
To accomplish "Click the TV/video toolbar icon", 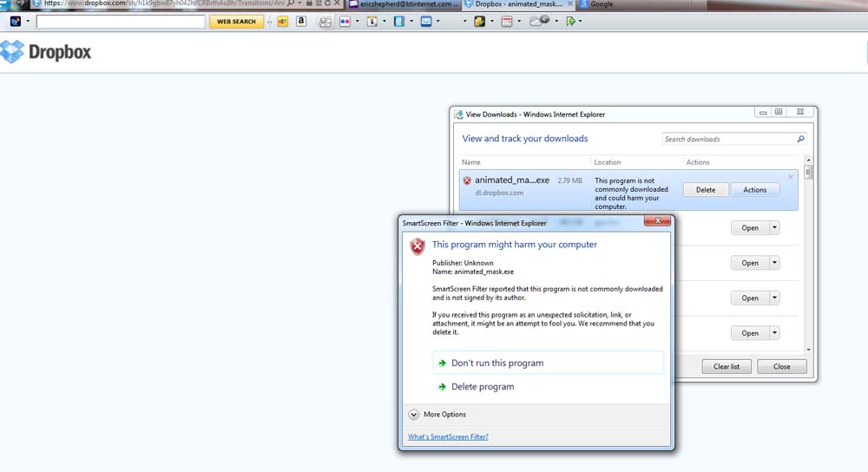I will (325, 22).
